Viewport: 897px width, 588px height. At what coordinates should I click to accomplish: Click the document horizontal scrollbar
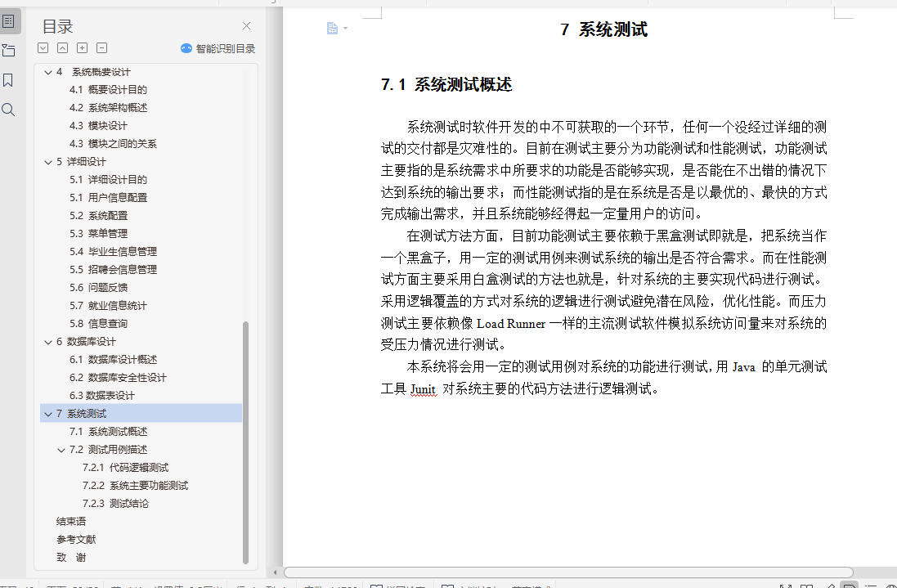point(568,572)
